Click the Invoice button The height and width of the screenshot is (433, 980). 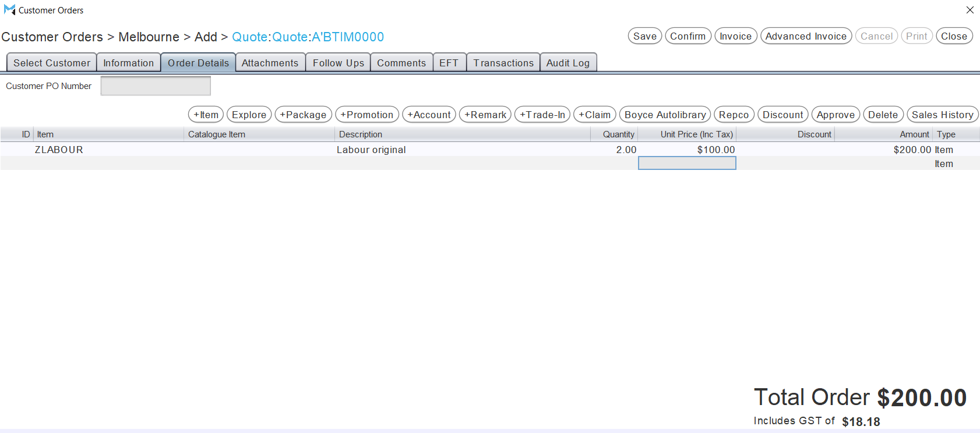[x=736, y=36]
